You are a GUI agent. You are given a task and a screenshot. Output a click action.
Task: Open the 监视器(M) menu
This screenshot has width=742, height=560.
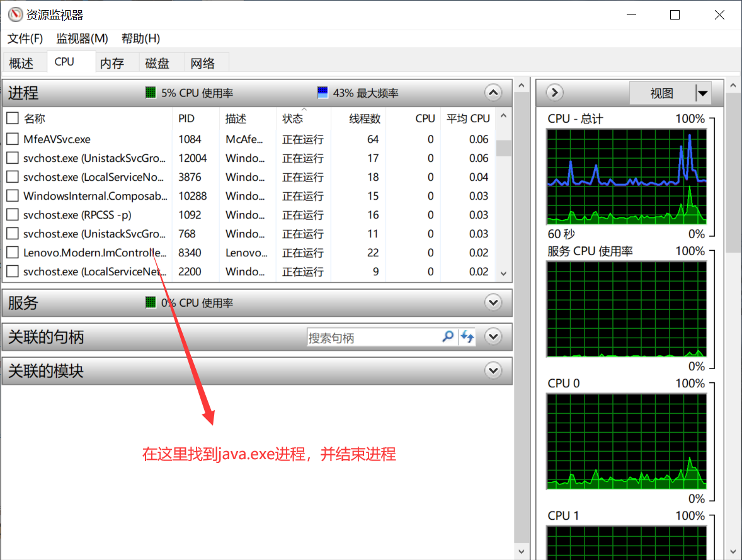tap(82, 38)
